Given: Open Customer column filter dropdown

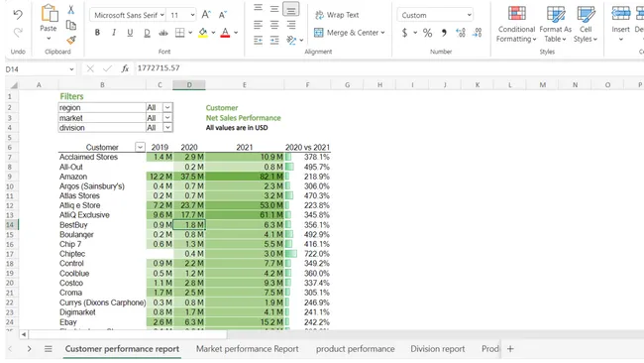Looking at the screenshot, I should tap(140, 147).
